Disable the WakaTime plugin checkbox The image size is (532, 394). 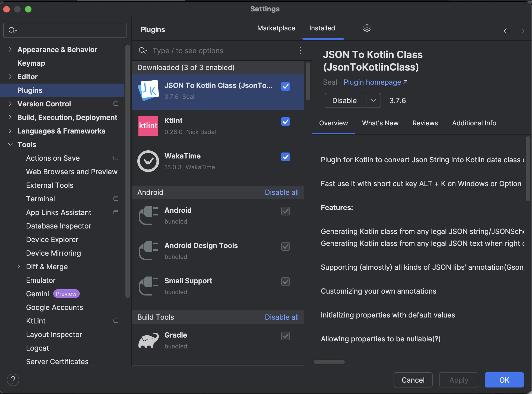coord(285,157)
